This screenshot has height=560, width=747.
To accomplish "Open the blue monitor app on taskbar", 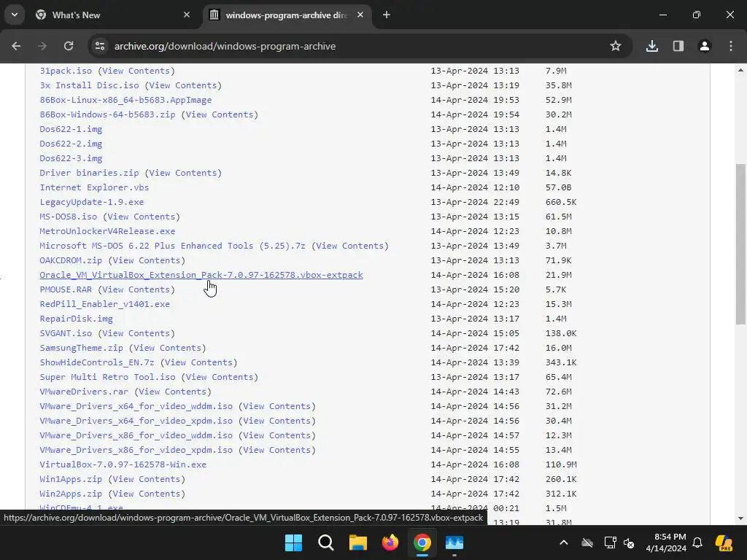I will (x=454, y=542).
